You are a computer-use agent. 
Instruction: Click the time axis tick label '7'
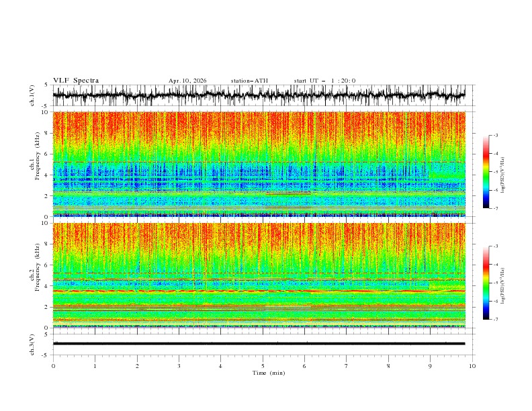tap(347, 366)
